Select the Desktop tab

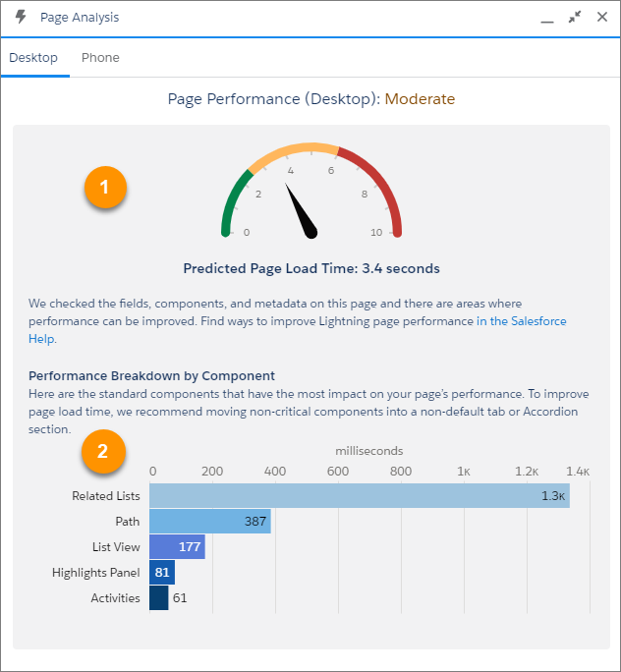click(x=33, y=57)
